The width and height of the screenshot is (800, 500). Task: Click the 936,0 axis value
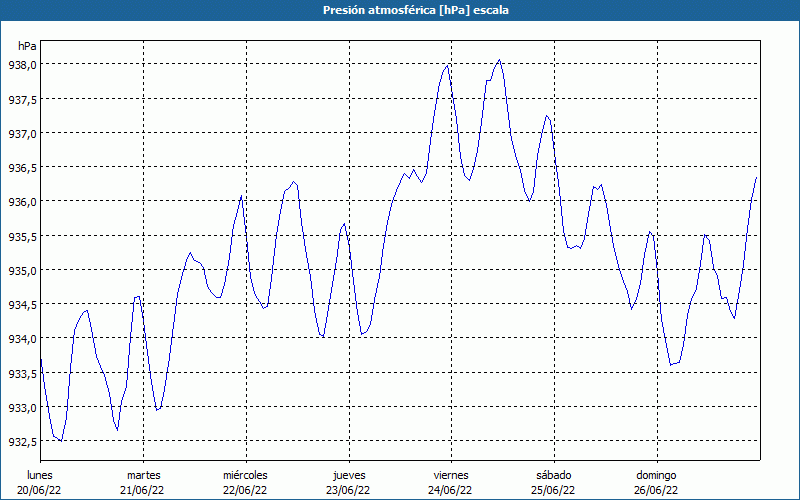(x=22, y=202)
